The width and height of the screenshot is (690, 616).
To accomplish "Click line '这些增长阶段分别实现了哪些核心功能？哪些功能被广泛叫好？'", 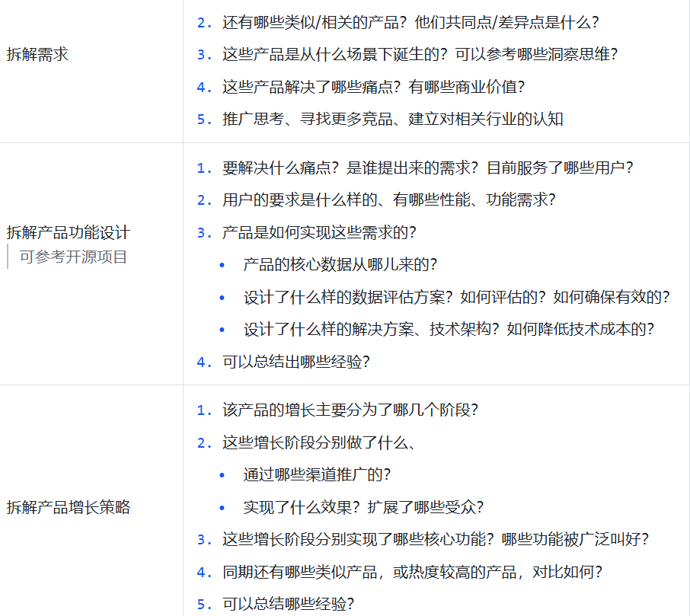I will click(436, 539).
